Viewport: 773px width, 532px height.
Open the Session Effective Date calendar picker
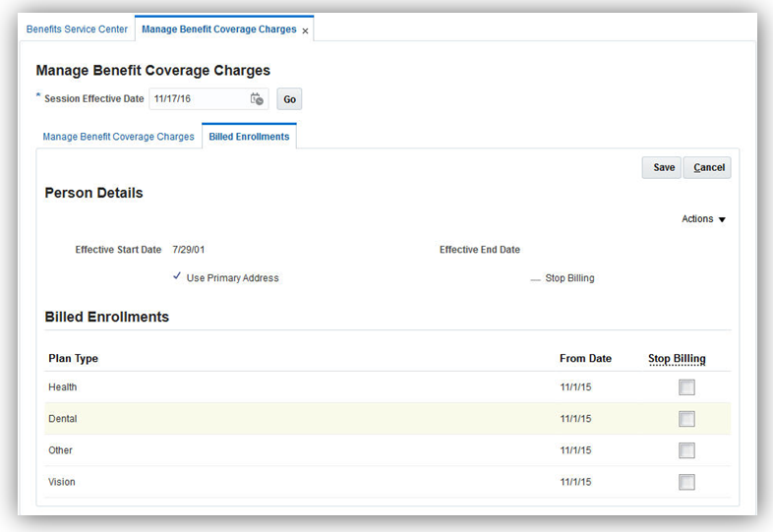257,99
